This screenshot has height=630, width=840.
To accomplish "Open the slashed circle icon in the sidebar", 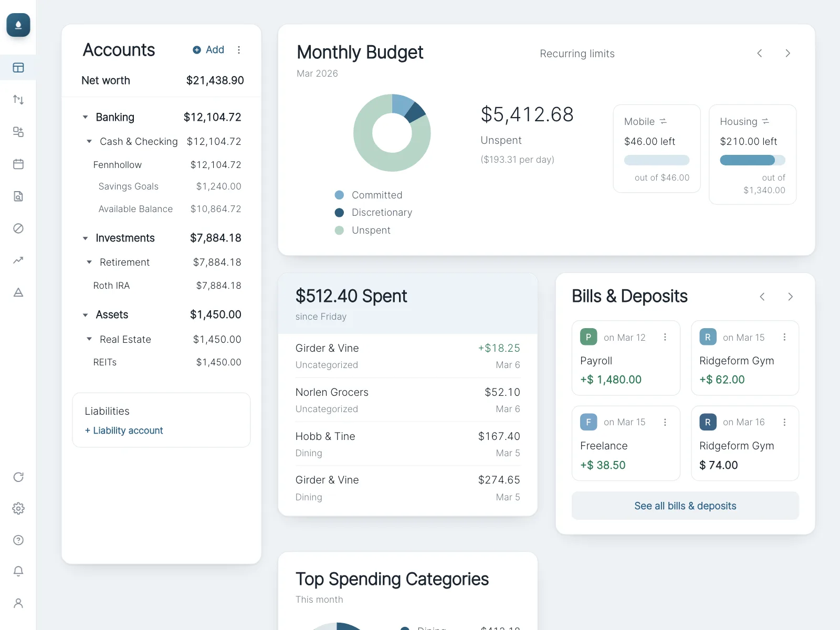I will 18,228.
